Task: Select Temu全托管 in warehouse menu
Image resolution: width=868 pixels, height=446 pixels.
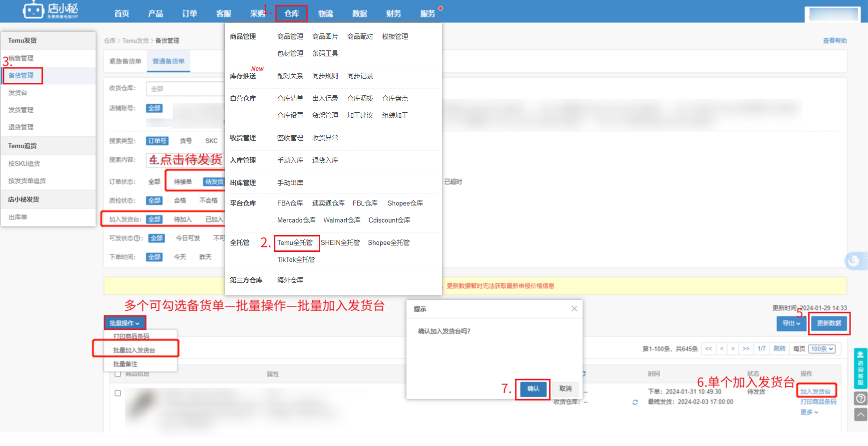Action: tap(295, 242)
